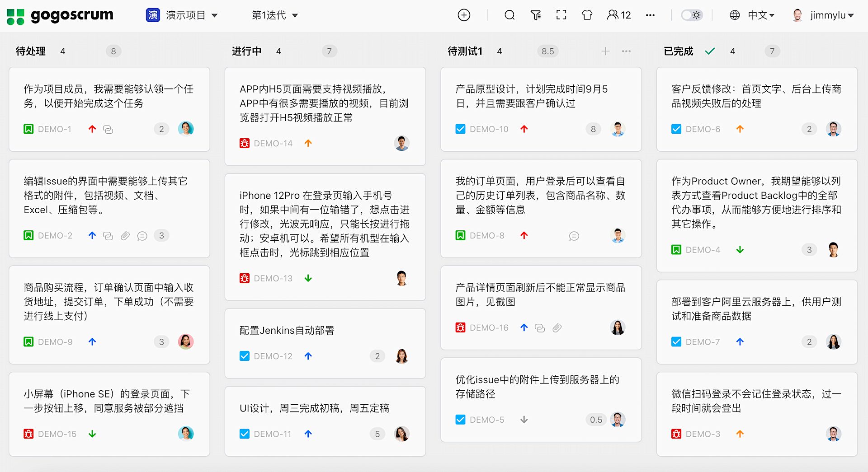Select the 已完成 column header
868x472 pixels.
(x=678, y=51)
